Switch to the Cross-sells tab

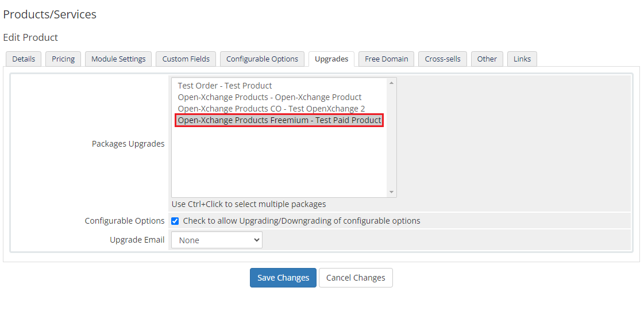click(x=443, y=59)
